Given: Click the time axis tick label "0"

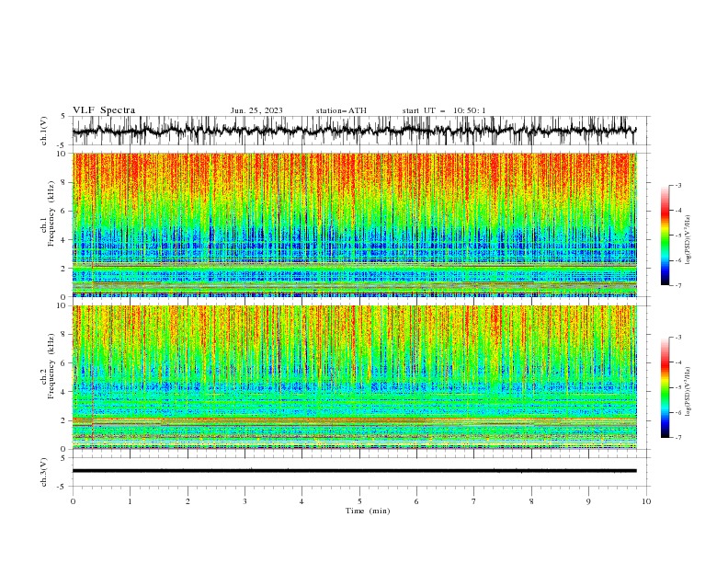Looking at the screenshot, I should point(73,501).
